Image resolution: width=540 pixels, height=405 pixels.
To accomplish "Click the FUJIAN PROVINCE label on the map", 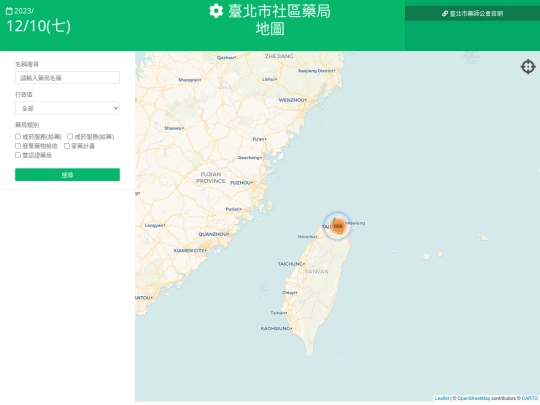I will point(211,178).
